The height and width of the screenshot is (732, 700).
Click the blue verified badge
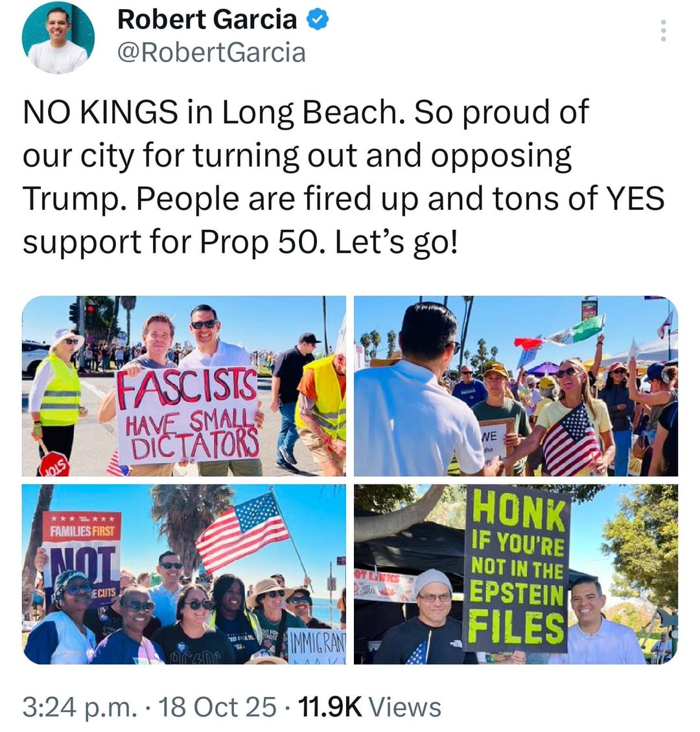tap(318, 19)
